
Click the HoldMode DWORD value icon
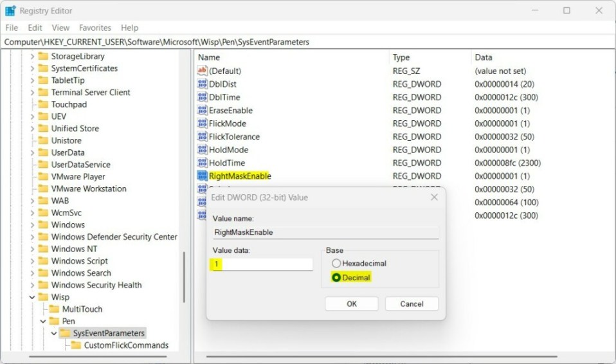tap(202, 149)
